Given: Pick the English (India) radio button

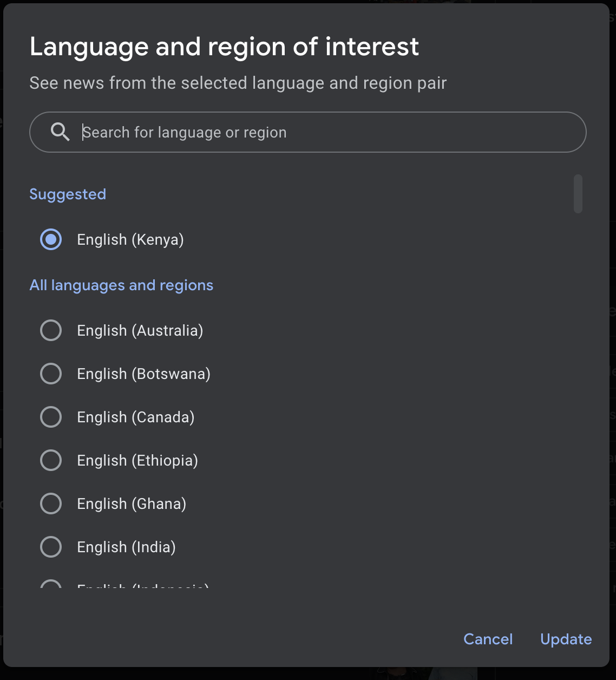Looking at the screenshot, I should tap(51, 547).
